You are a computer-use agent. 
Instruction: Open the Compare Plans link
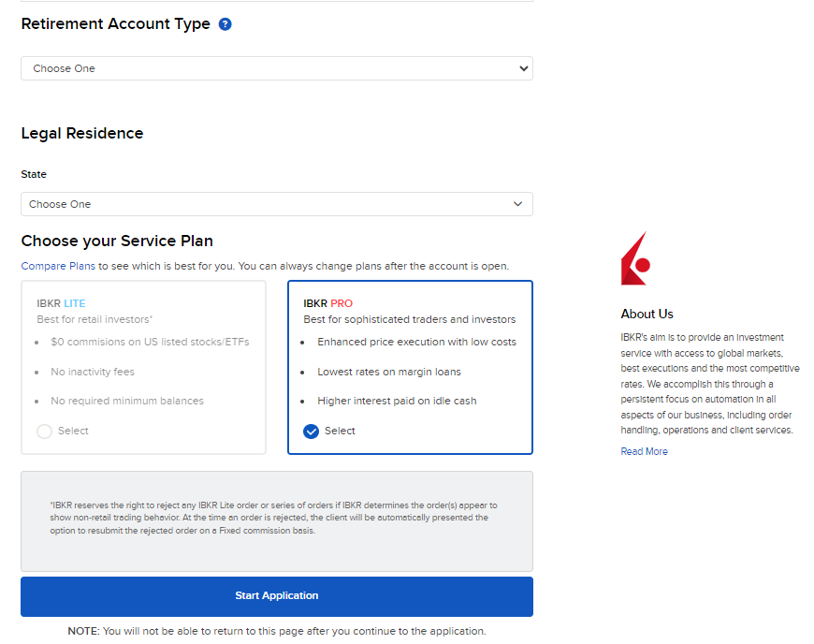pos(58,266)
